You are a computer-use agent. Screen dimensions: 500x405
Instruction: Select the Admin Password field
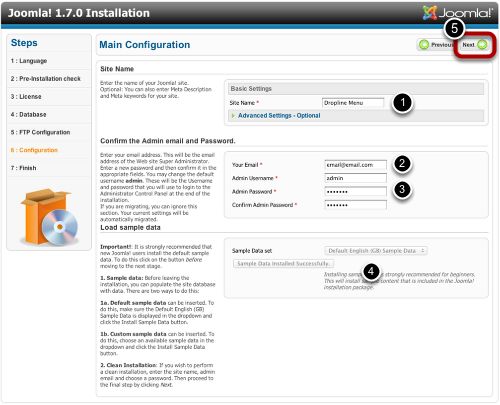356,192
